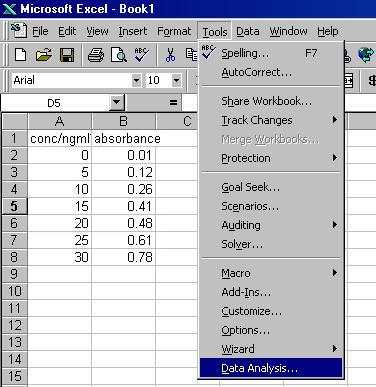
Task: Click cell containing 0.41
Action: click(x=123, y=206)
